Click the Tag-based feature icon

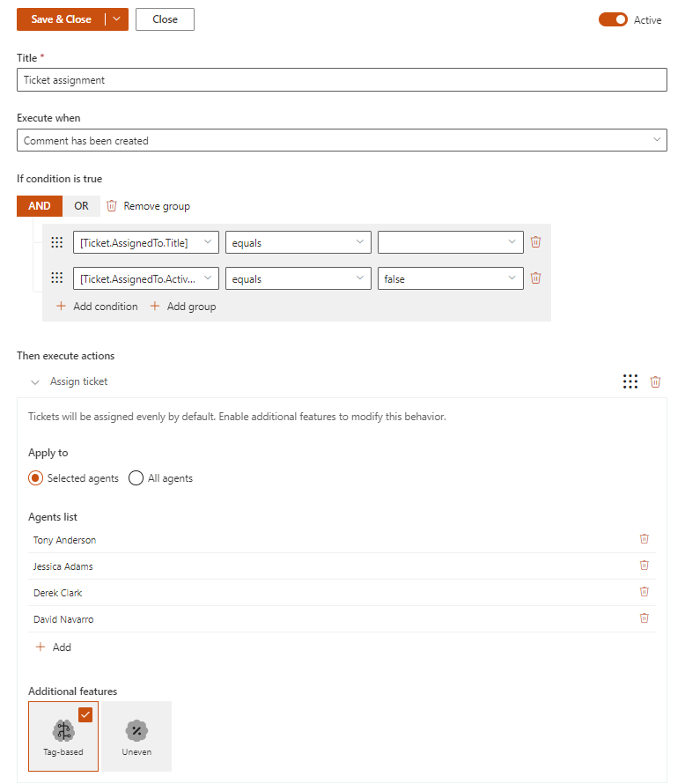63,730
